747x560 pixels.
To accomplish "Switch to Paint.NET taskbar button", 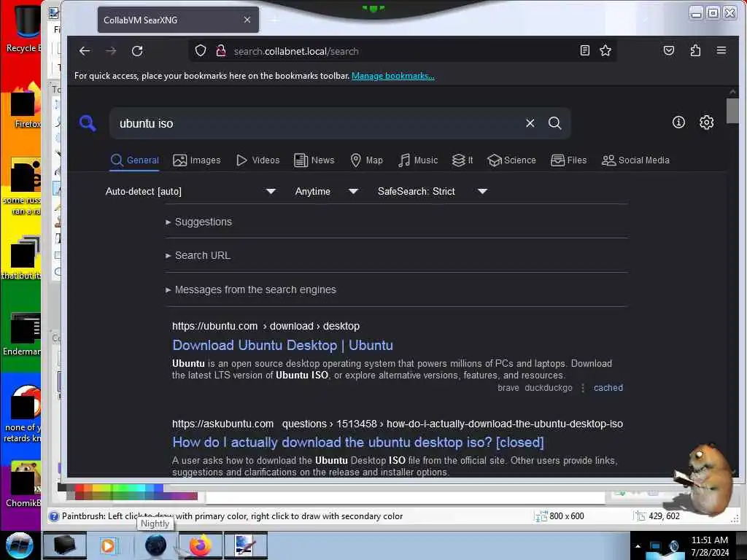I will 245,545.
